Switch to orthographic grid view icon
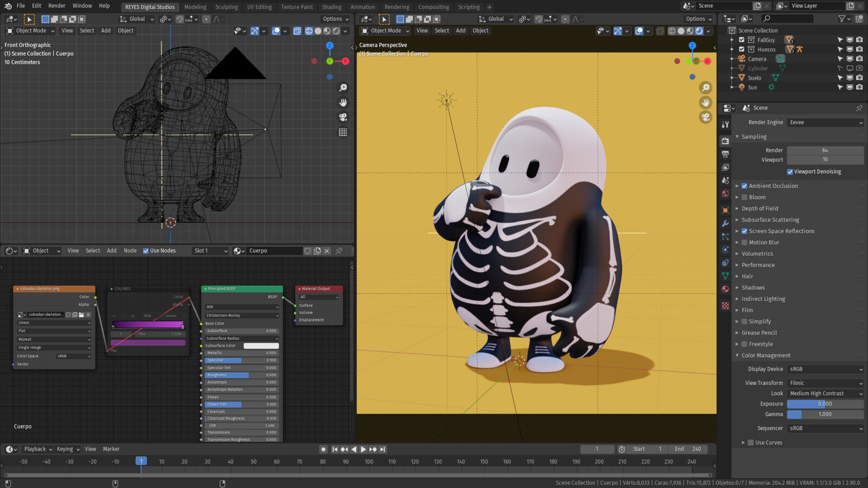Viewport: 868px width, 488px height. (x=343, y=132)
